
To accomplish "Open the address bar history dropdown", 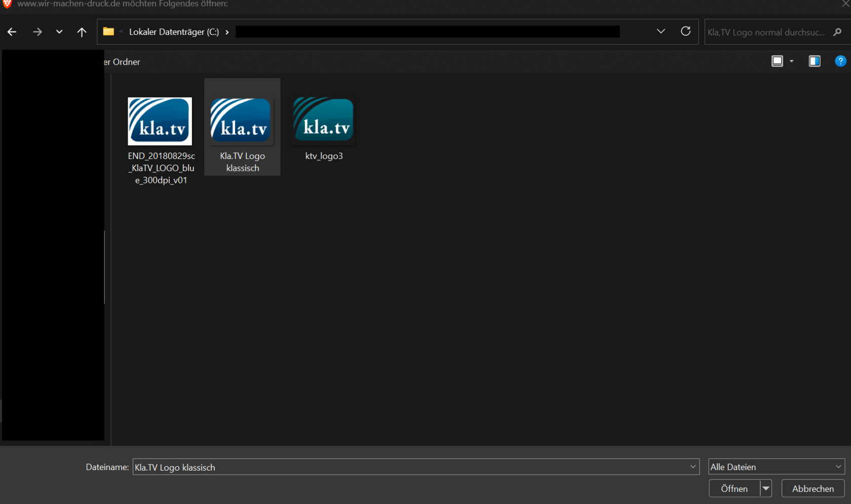I will coord(661,31).
